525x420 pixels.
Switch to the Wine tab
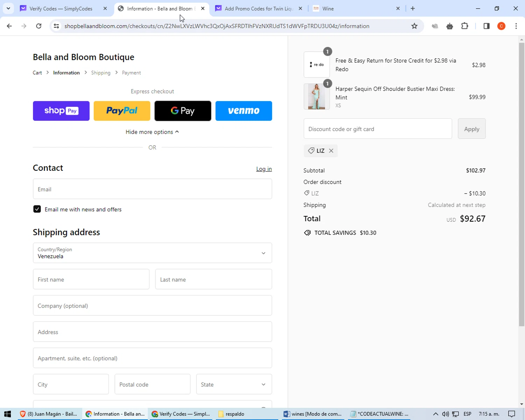tap(357, 8)
